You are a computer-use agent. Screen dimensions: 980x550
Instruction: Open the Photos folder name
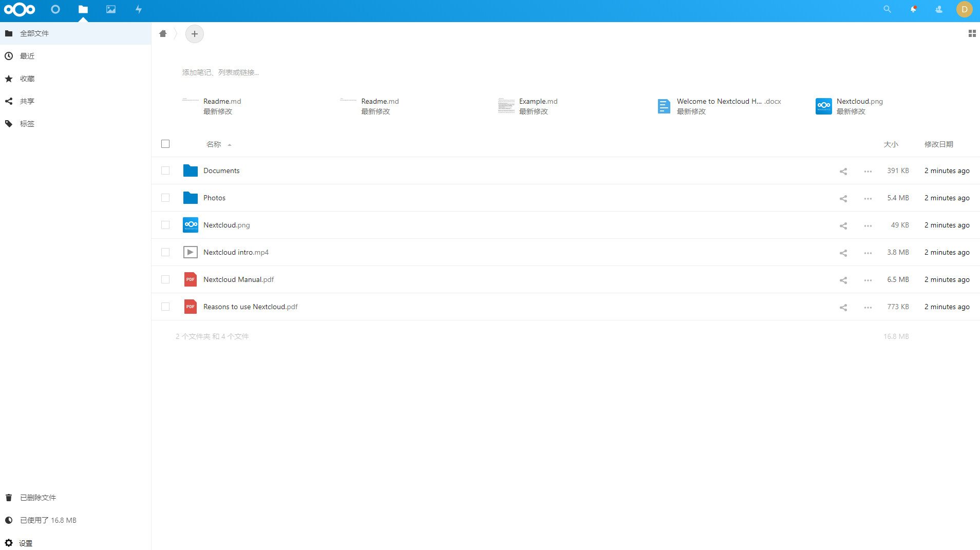pyautogui.click(x=214, y=198)
